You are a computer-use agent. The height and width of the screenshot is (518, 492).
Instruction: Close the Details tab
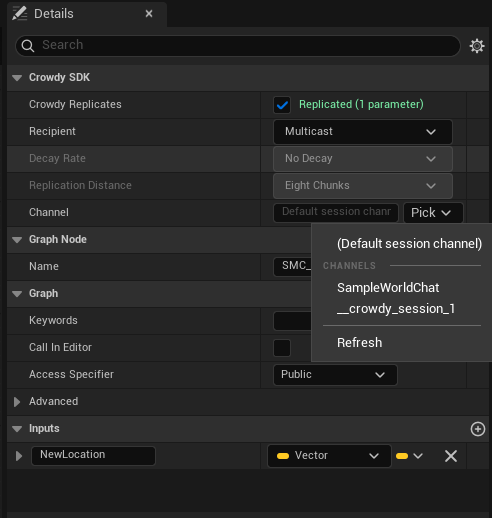point(149,14)
